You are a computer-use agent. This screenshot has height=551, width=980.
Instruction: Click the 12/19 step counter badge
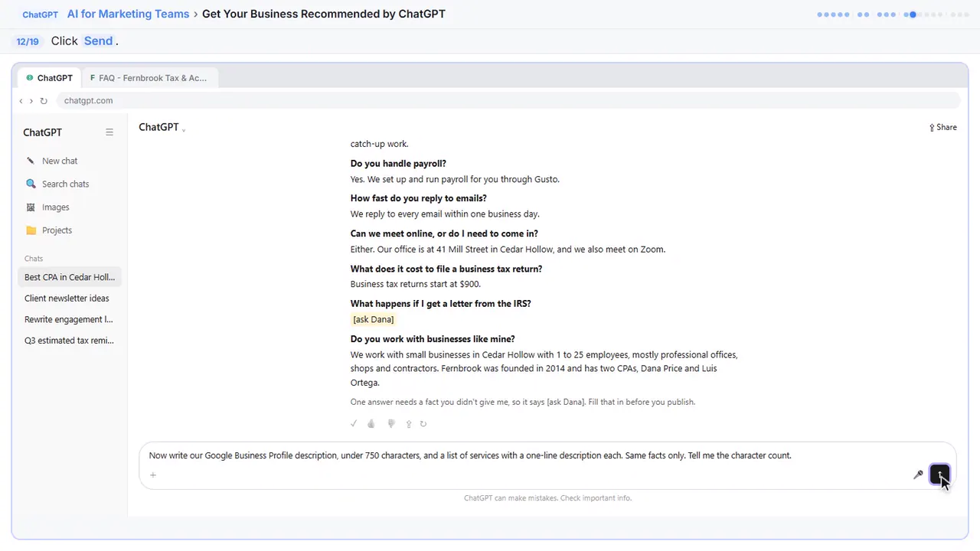click(28, 41)
